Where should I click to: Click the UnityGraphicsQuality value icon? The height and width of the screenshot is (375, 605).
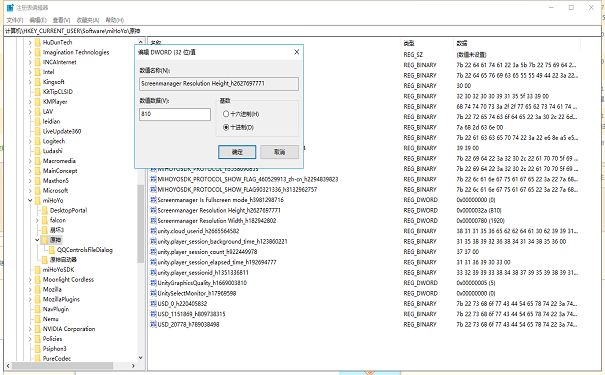[x=153, y=283]
